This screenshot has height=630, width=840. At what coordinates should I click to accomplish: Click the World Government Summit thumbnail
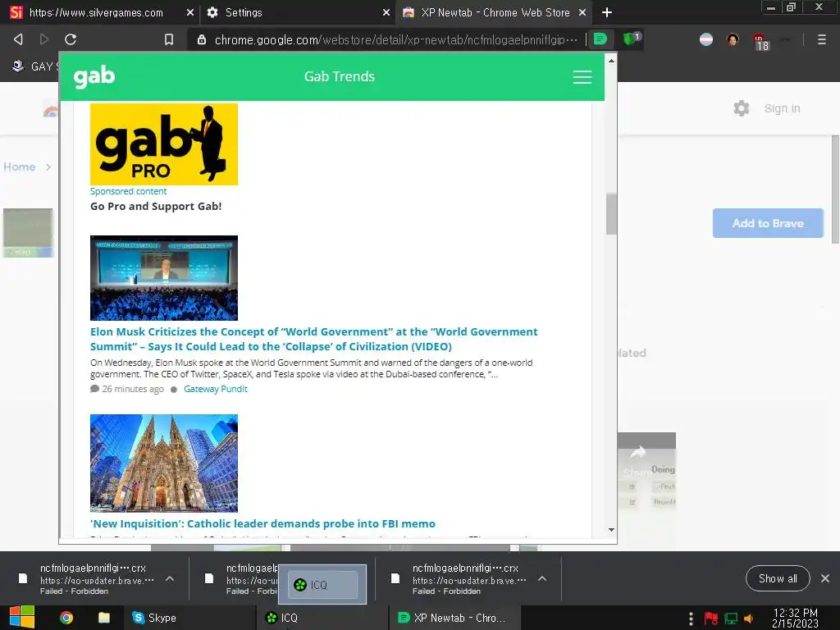(x=164, y=278)
